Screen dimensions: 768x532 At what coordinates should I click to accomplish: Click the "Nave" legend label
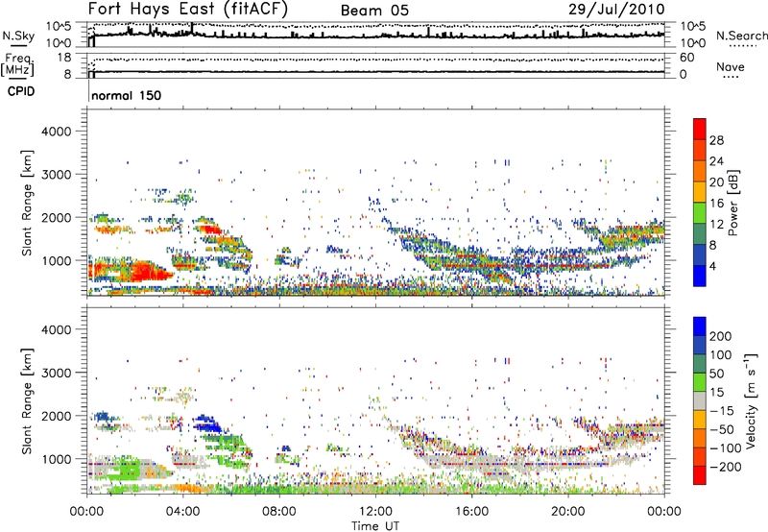tap(730, 66)
